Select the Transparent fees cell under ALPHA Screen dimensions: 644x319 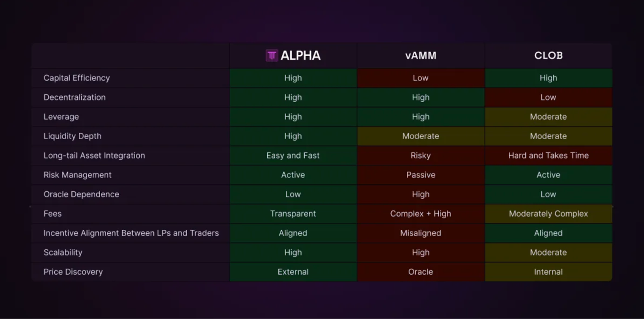293,214
